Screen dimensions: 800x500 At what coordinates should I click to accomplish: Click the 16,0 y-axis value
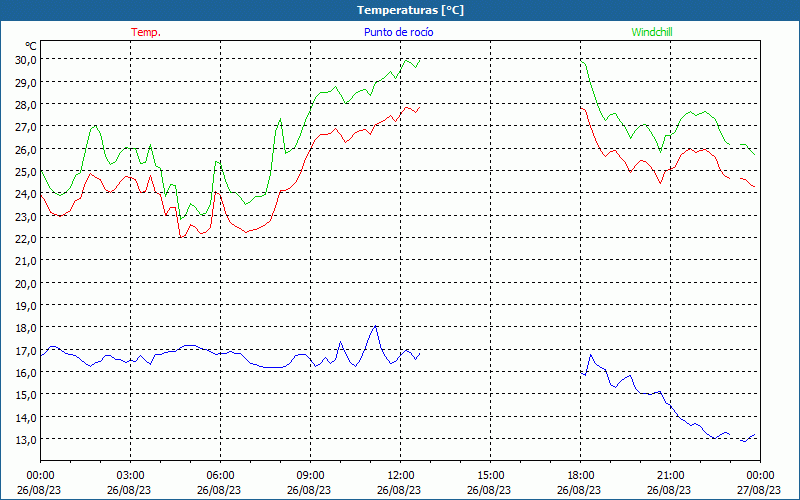click(x=26, y=372)
